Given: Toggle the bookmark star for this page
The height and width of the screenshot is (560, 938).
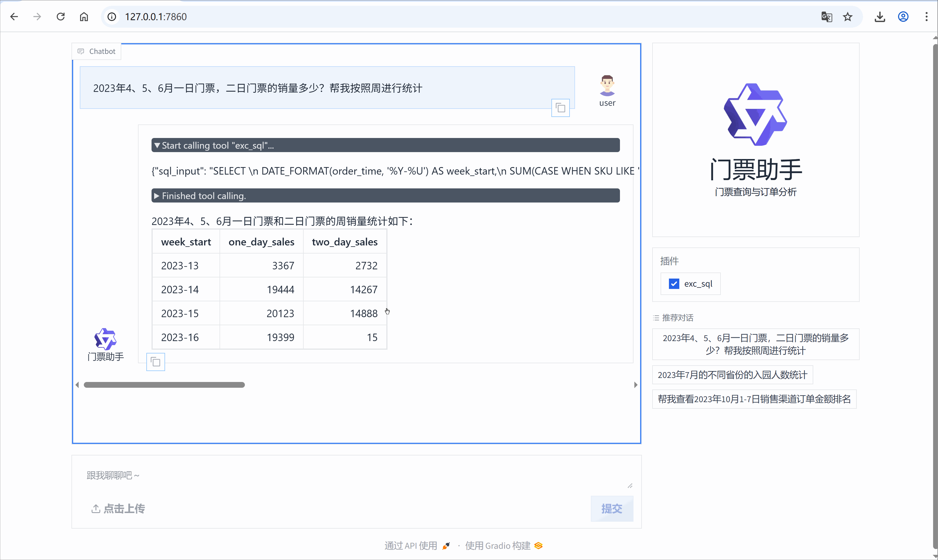Looking at the screenshot, I should click(x=847, y=17).
